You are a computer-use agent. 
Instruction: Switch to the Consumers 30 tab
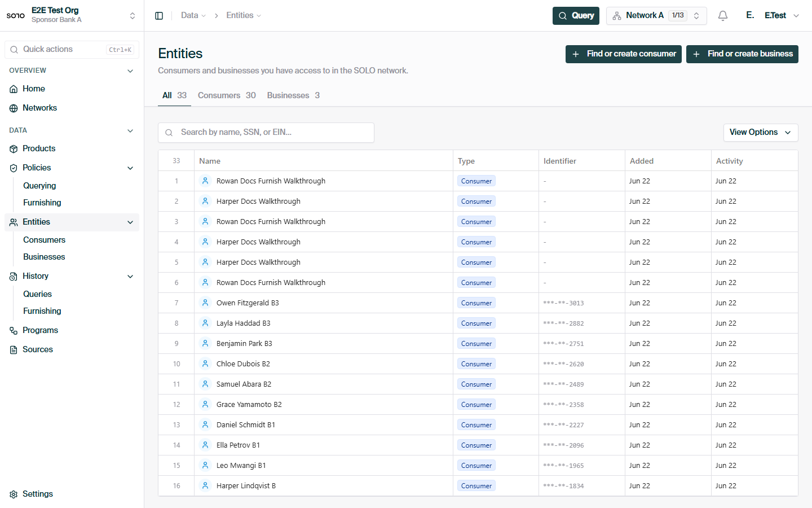[x=227, y=95]
